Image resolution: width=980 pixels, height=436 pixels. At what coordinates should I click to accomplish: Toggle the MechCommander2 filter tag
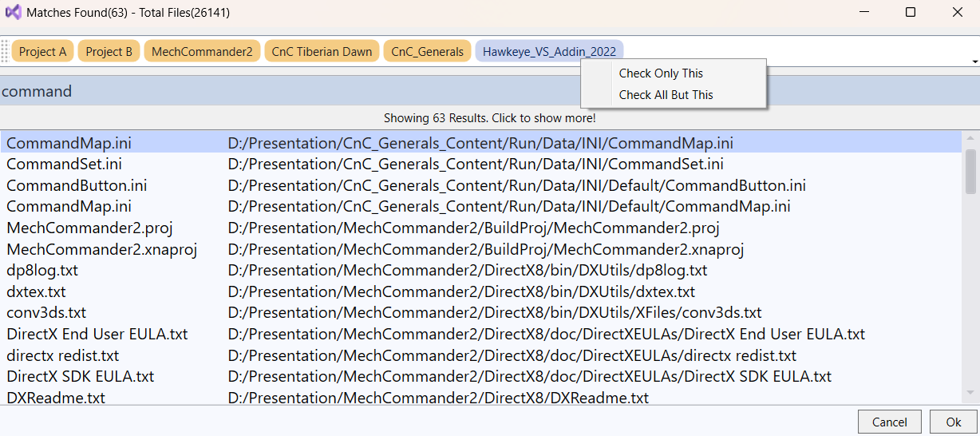(x=202, y=52)
